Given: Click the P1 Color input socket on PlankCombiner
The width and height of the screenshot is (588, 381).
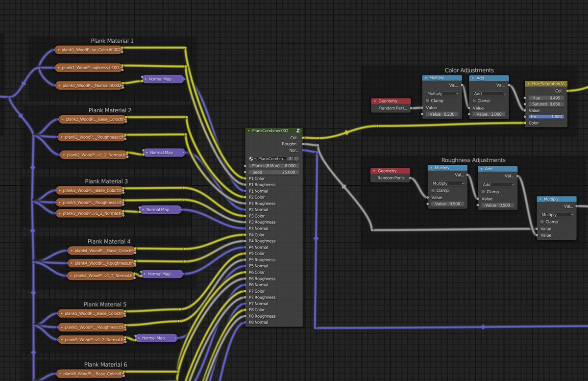Looking at the screenshot, I should 245,178.
